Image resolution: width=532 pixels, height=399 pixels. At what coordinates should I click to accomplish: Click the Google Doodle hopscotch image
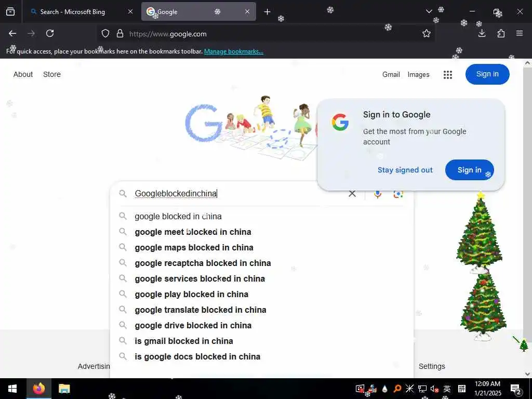[x=251, y=129]
